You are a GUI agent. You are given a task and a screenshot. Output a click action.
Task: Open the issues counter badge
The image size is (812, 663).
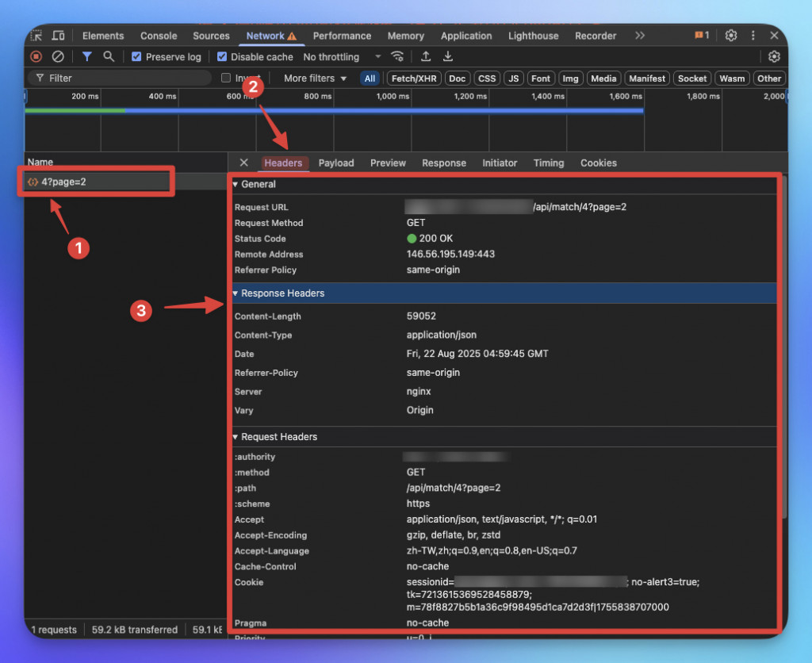702,36
